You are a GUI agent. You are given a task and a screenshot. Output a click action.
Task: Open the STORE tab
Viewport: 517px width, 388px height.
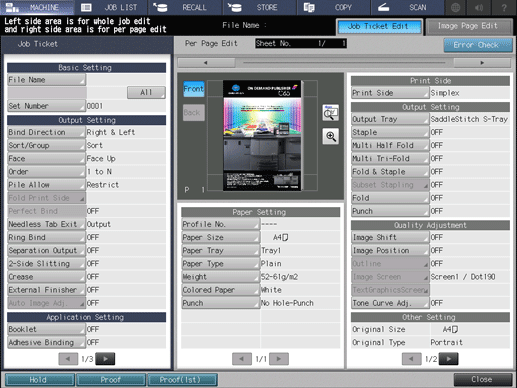259,7
